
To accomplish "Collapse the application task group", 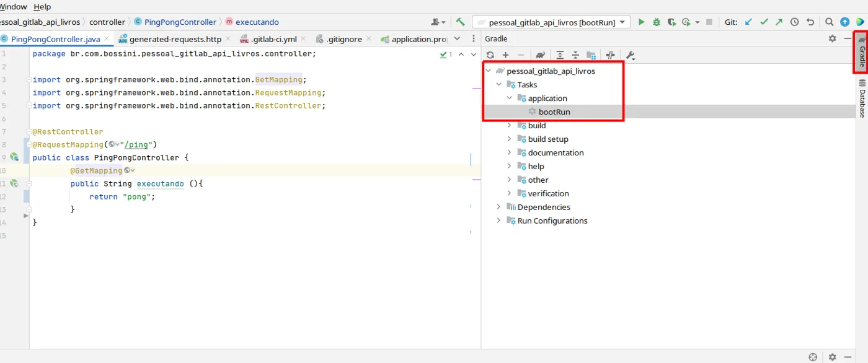I will [510, 98].
